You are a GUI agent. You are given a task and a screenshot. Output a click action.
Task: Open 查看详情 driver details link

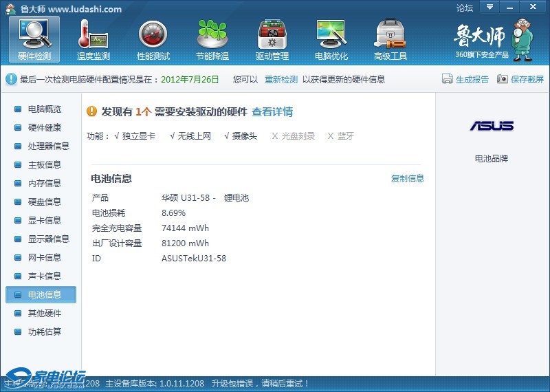272,111
